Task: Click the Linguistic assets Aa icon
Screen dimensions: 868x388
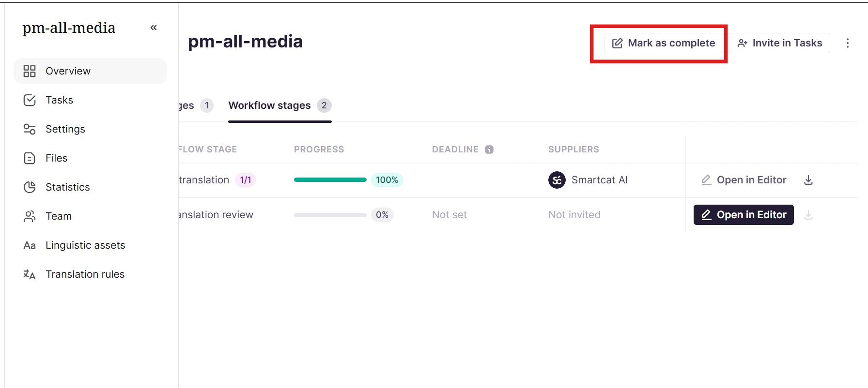Action: point(30,245)
